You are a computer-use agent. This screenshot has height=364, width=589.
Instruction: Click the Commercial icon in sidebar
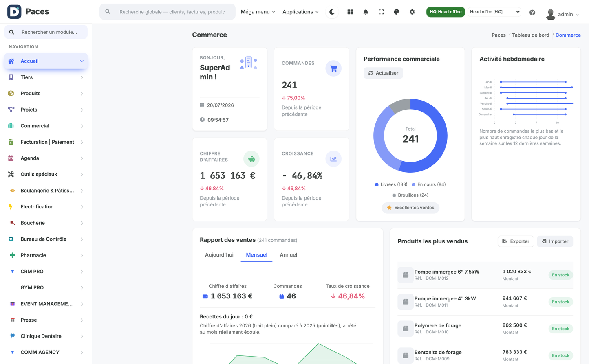pos(11,126)
